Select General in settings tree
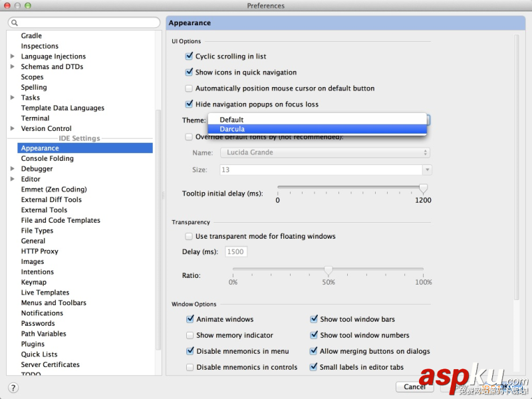Screen dimensions: 532x399 tap(33, 241)
